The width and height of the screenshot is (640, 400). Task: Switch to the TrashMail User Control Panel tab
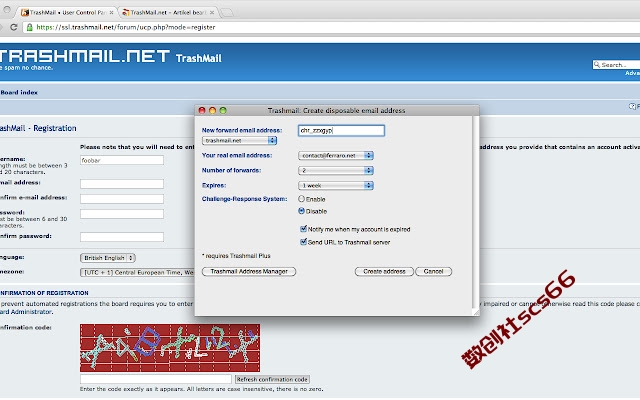(x=67, y=13)
